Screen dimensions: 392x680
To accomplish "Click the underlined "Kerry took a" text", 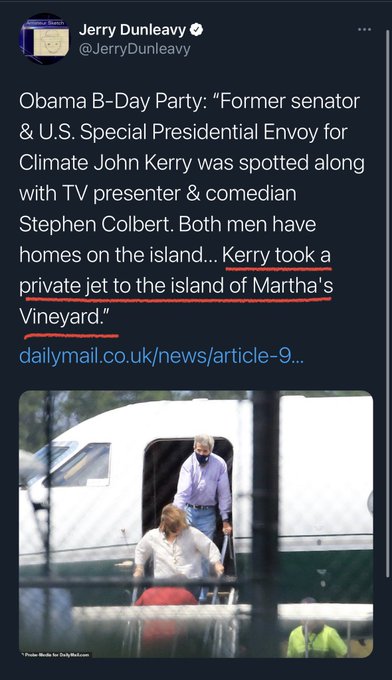I will pos(277,255).
